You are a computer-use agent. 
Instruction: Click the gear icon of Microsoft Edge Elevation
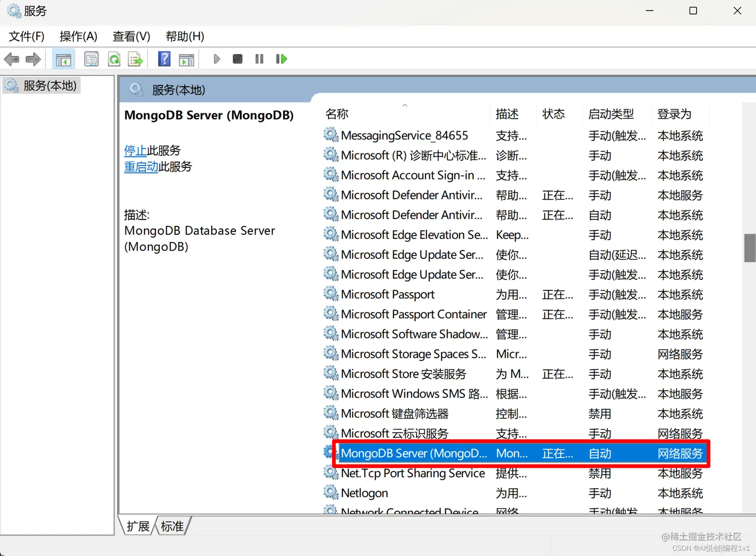point(331,234)
